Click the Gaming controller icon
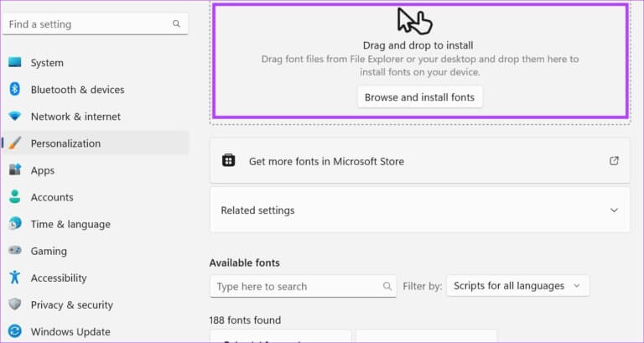This screenshot has width=644, height=343. 15,250
